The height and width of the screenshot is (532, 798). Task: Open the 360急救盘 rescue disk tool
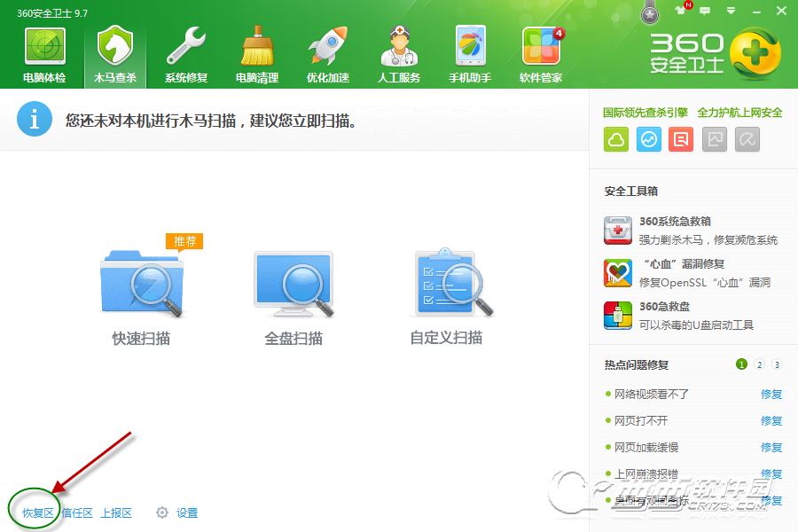tap(618, 316)
